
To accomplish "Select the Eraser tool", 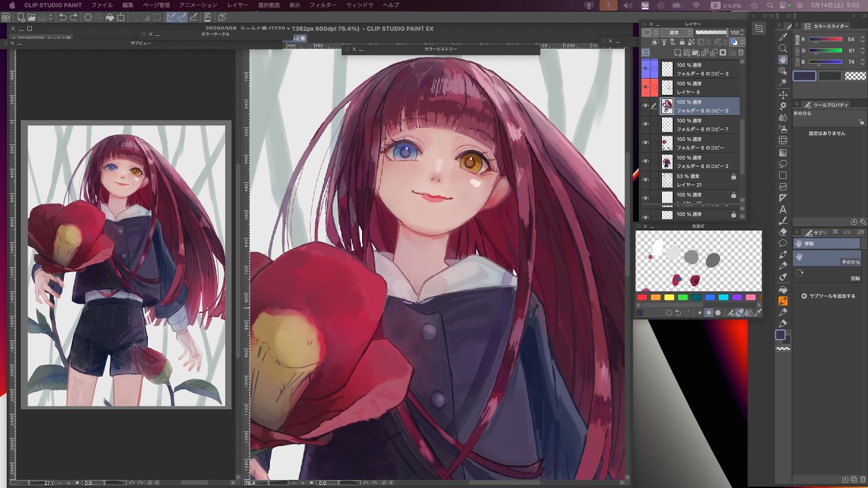I will click(783, 232).
